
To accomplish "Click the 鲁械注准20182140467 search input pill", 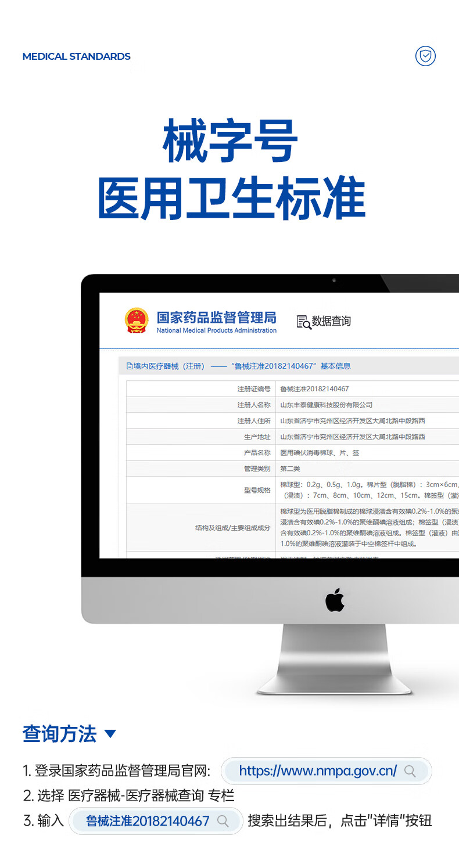I will tap(156, 821).
